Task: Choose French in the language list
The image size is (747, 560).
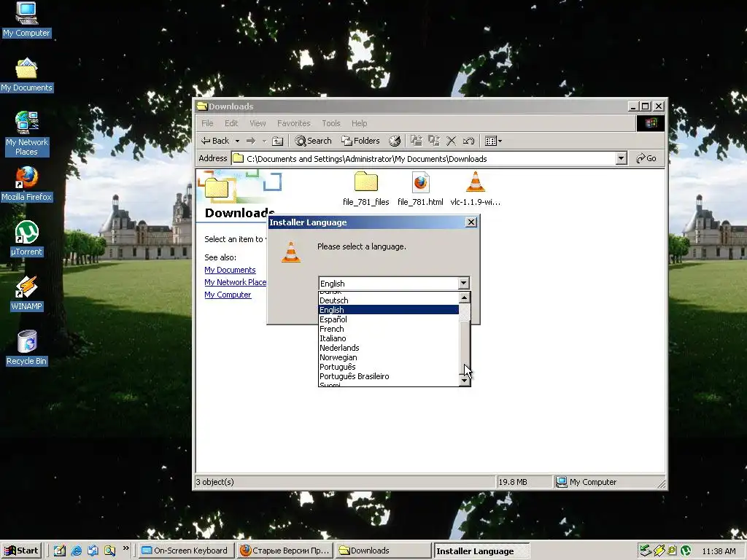Action: click(388, 329)
